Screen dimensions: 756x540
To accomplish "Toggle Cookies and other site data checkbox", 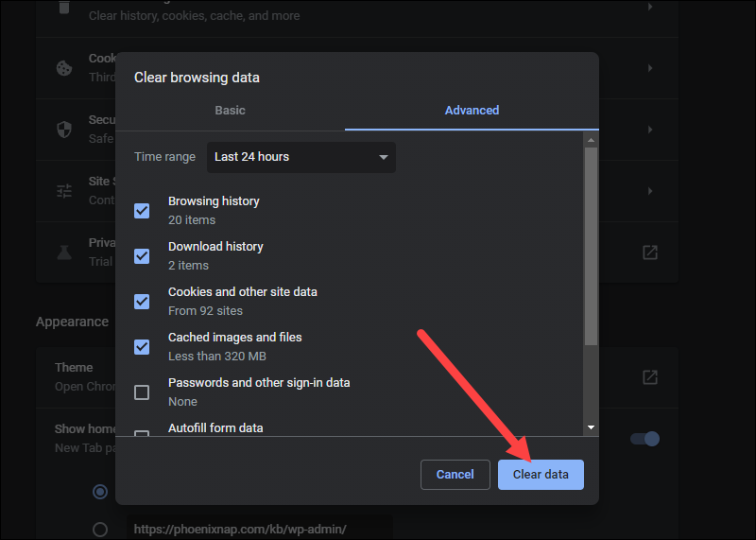I will [142, 301].
